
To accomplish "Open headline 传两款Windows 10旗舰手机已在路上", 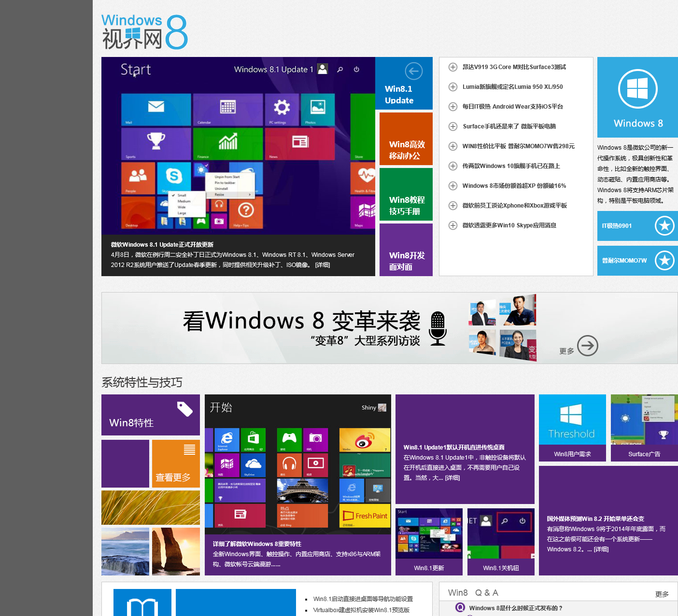I will coord(511,166).
